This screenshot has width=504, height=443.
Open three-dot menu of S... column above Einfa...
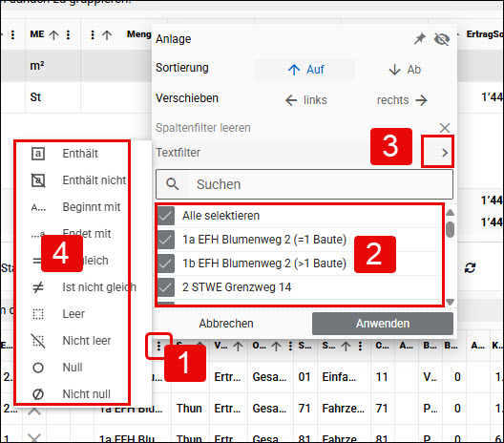coord(360,346)
